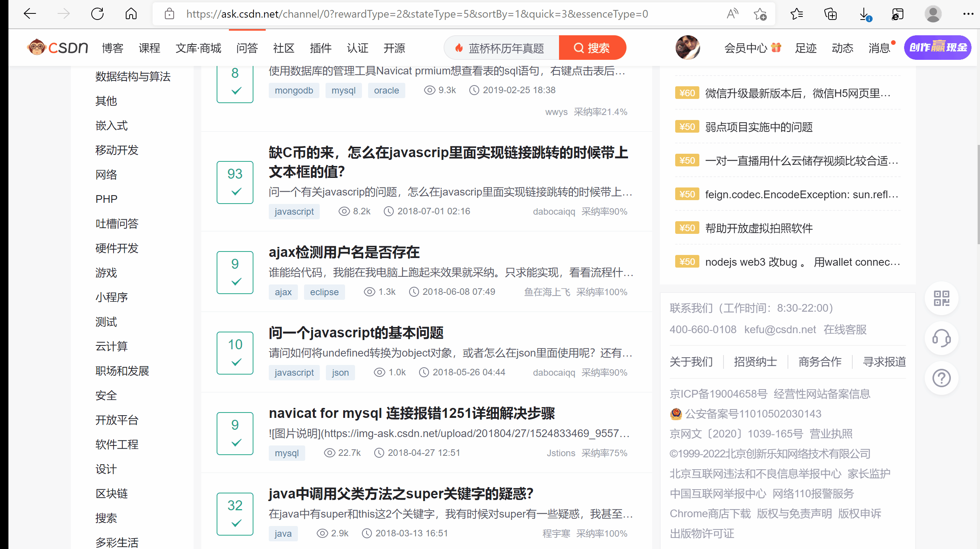Click the json tag

click(x=340, y=373)
